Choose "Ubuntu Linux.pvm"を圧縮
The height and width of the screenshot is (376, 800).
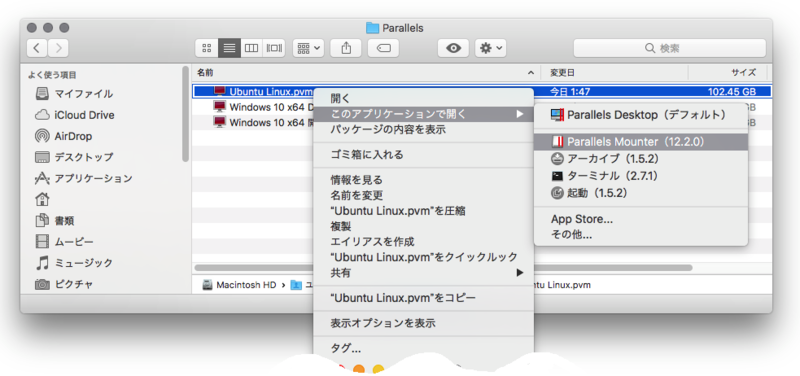tap(423, 210)
